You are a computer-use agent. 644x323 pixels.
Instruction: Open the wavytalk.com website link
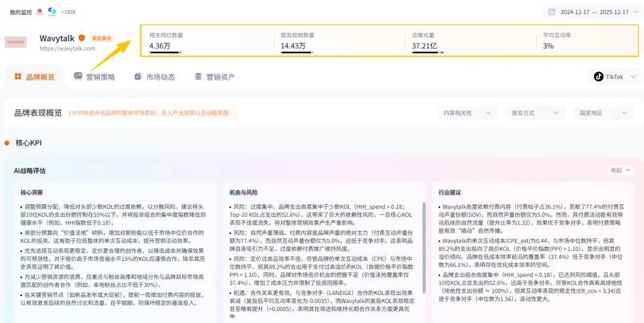pyautogui.click(x=67, y=48)
